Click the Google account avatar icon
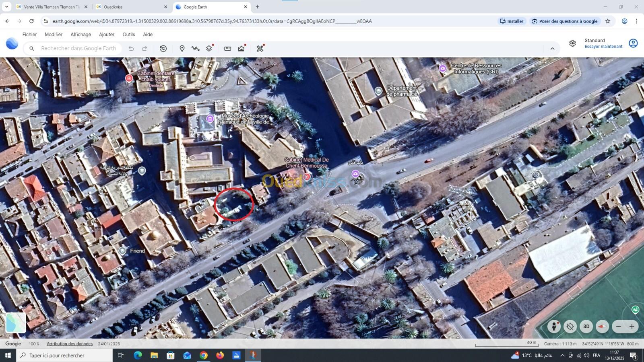 tap(633, 43)
